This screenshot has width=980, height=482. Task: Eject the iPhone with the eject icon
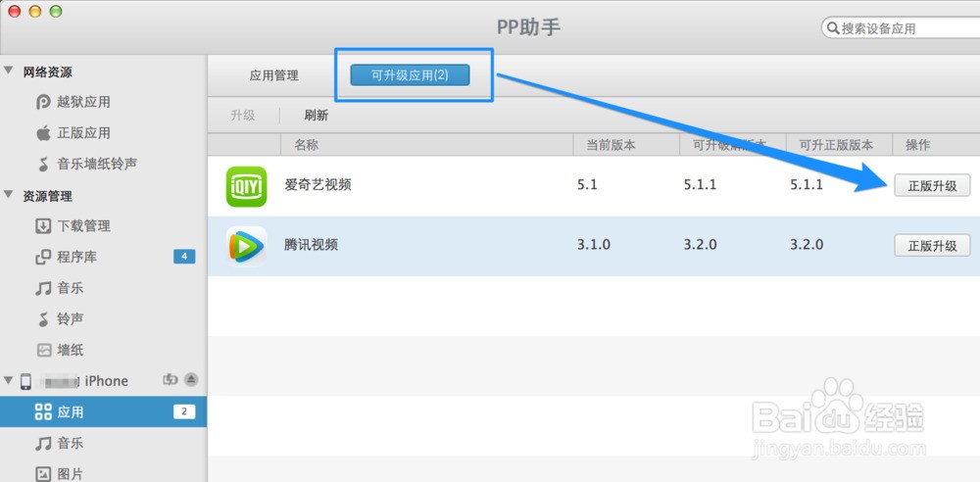click(191, 379)
